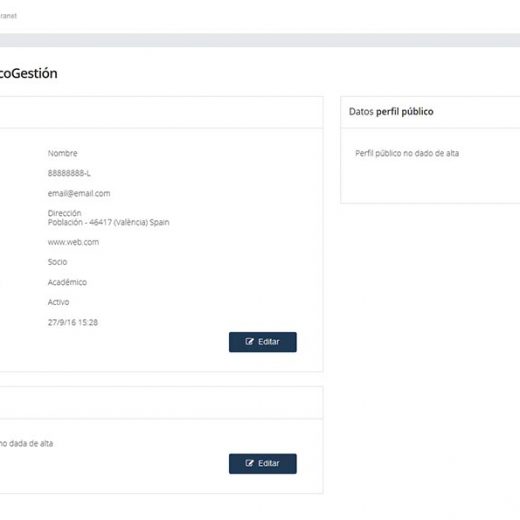
Task: Click the pencil icon in the lower Editar button
Action: tap(249, 463)
